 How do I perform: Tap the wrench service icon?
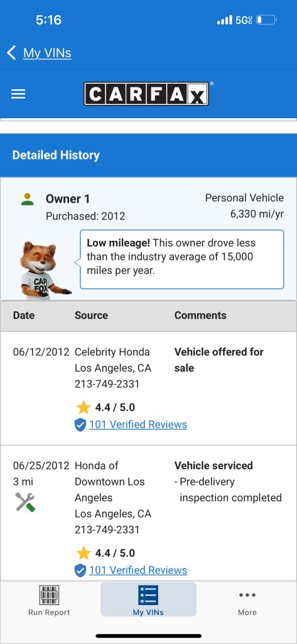click(x=25, y=501)
